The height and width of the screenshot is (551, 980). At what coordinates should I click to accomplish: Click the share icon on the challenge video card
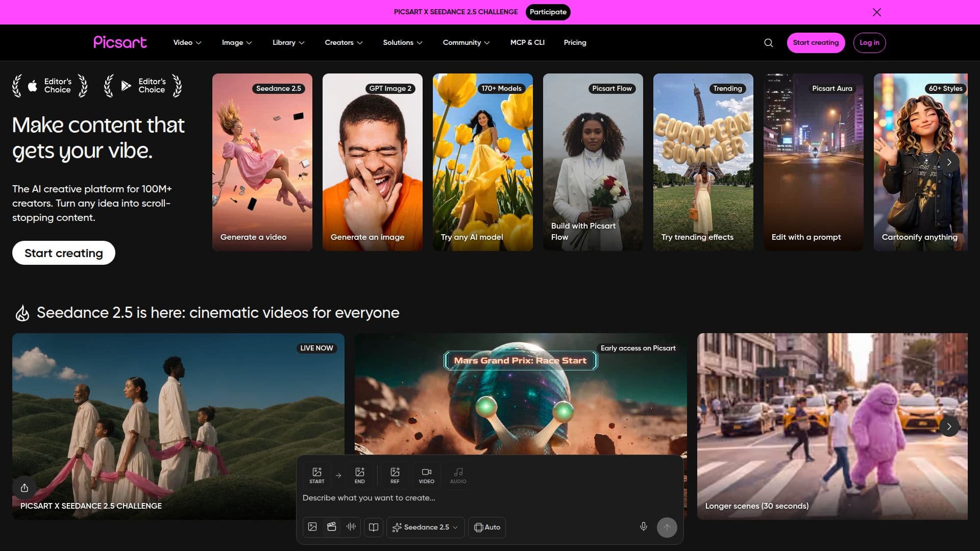[x=24, y=488]
